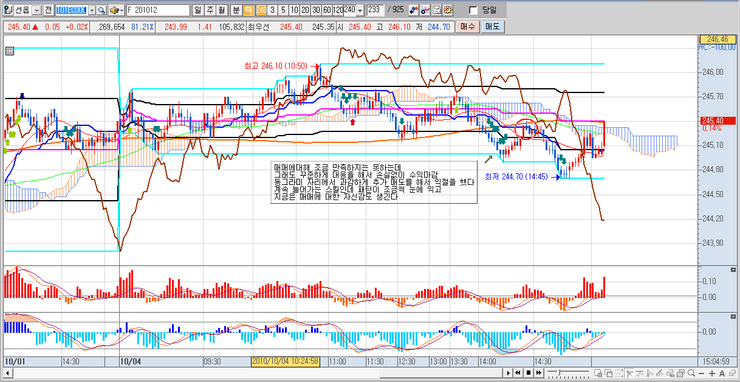Image resolution: width=740 pixels, height=382 pixels.
Task: Select the 30 minute interval button
Action: (316, 10)
